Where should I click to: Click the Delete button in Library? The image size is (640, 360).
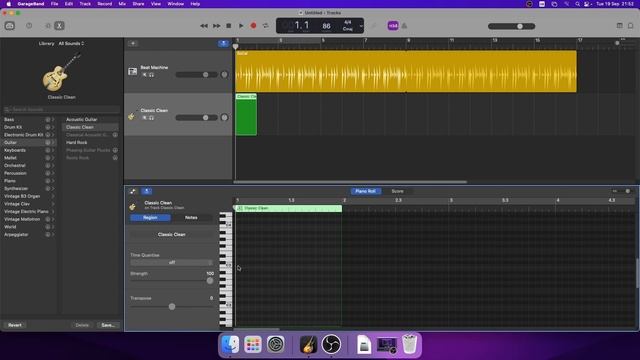(82, 325)
